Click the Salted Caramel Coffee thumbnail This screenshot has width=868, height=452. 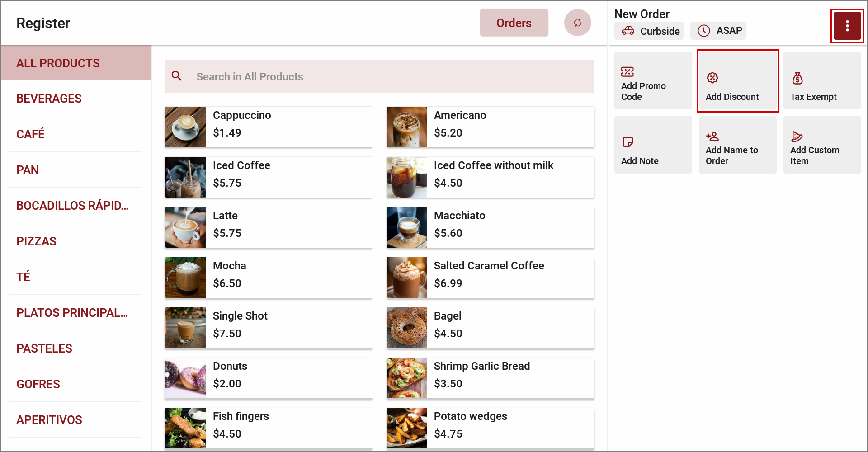[406, 278]
